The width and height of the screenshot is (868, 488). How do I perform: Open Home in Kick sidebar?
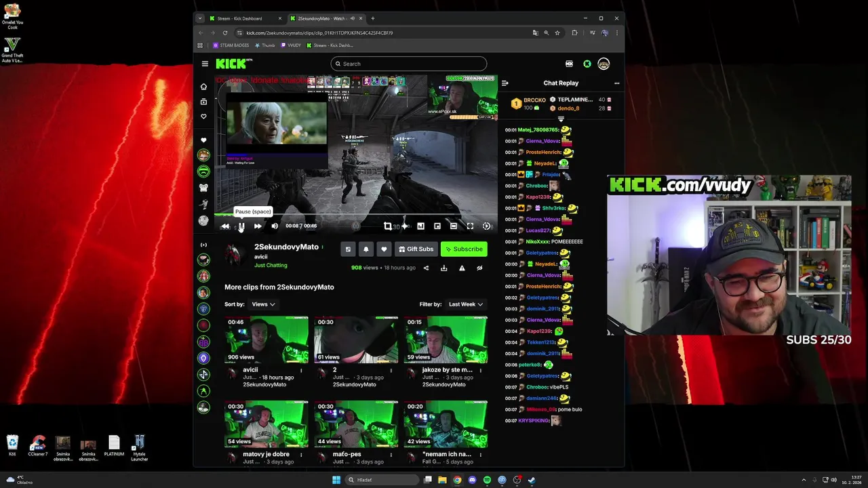pos(203,87)
